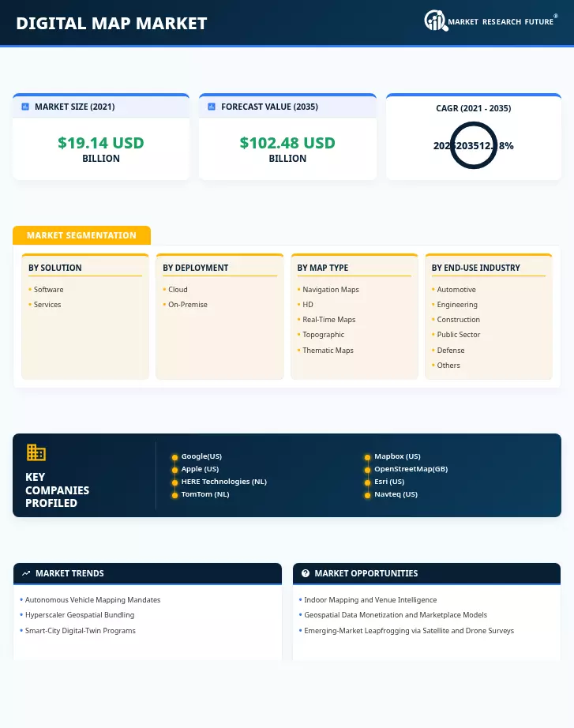Image resolution: width=574 pixels, height=728 pixels.
Task: Click Autonomous Vehicle Mapping Mandates trend
Action: (x=93, y=600)
